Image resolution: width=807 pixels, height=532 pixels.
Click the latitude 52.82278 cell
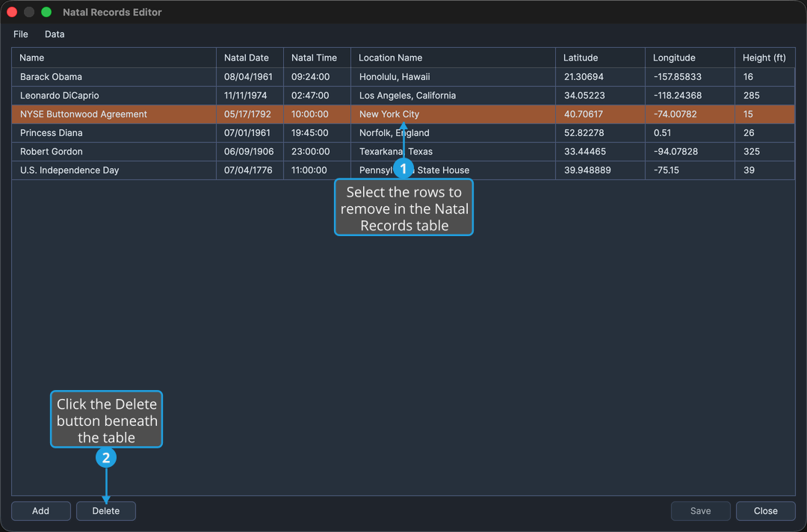[600, 133]
